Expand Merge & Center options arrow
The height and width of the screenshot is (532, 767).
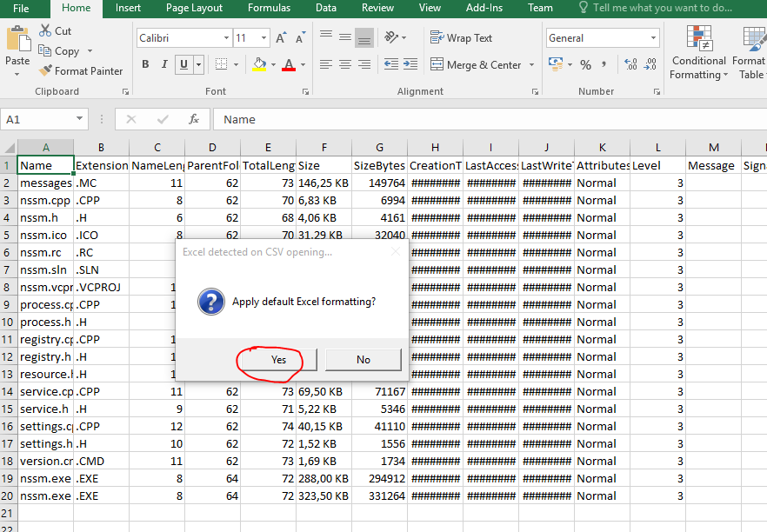click(x=531, y=64)
